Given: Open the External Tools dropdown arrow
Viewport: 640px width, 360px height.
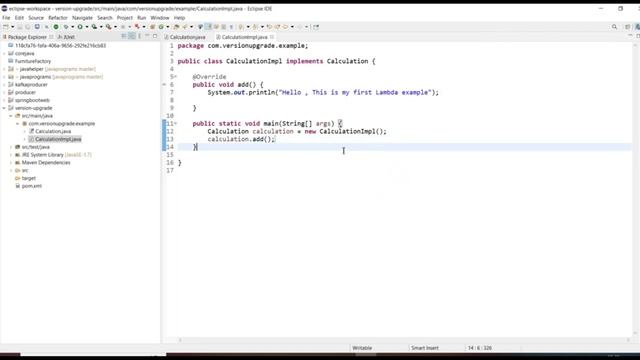Looking at the screenshot, I should point(116,27).
